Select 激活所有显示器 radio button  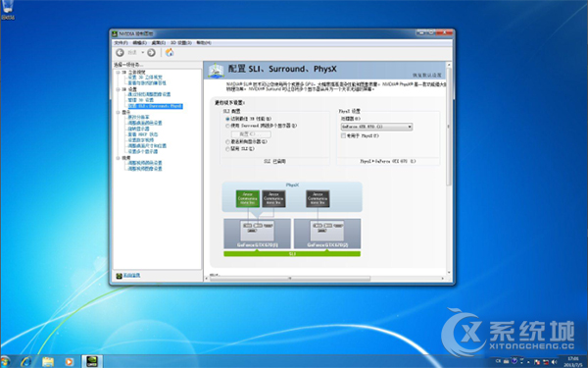tap(227, 142)
